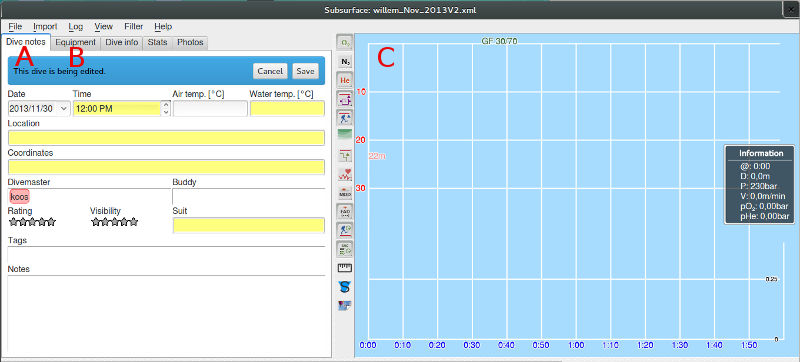Toggle the calculated ceiling icon

point(345,118)
